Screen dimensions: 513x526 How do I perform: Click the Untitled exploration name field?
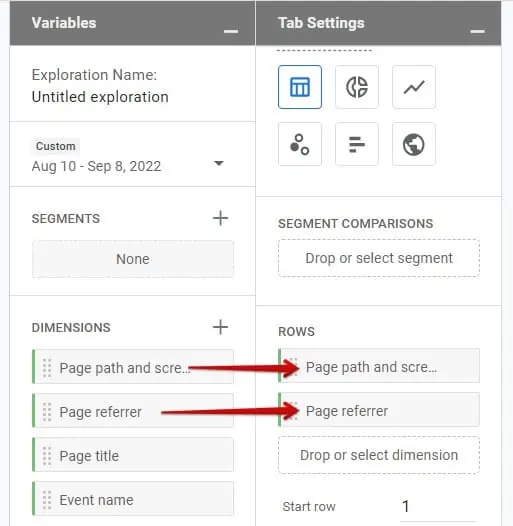click(100, 97)
